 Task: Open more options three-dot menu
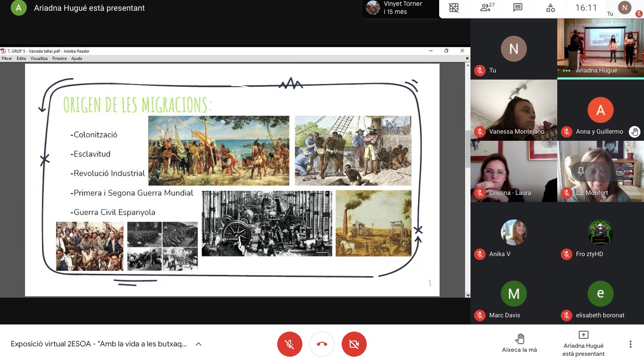pos(630,344)
